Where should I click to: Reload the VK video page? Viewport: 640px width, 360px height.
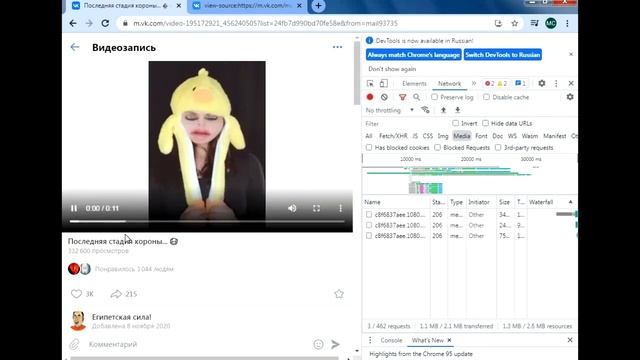point(105,23)
